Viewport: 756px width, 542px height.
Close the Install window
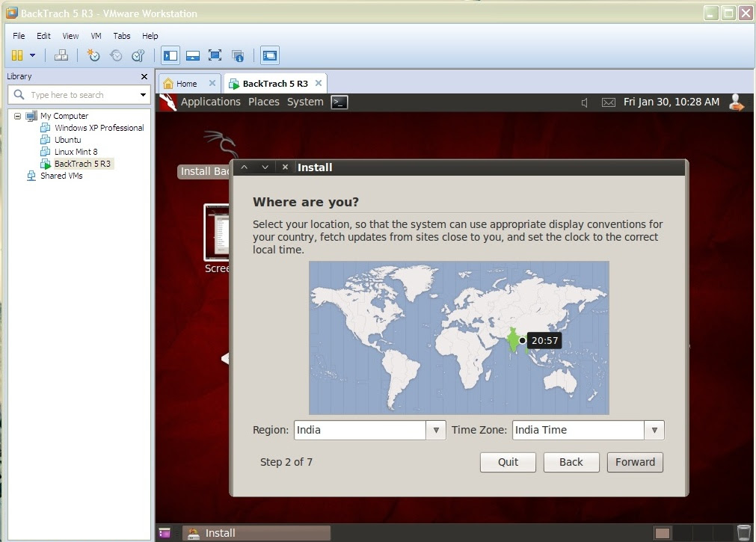coord(285,167)
